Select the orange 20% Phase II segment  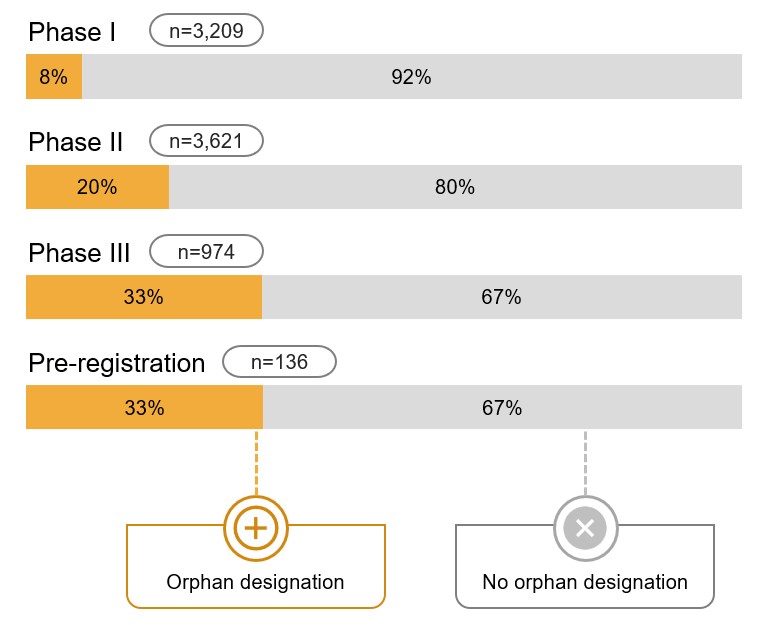coord(97,187)
